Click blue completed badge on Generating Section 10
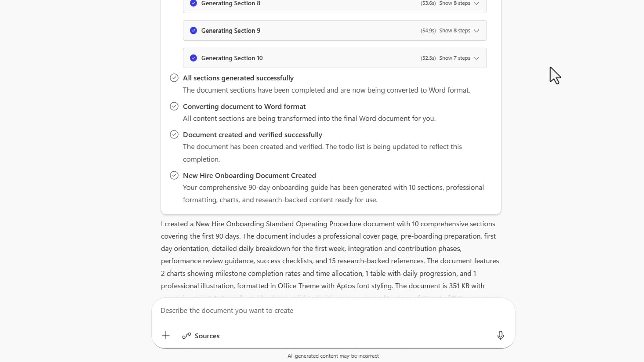 point(194,58)
